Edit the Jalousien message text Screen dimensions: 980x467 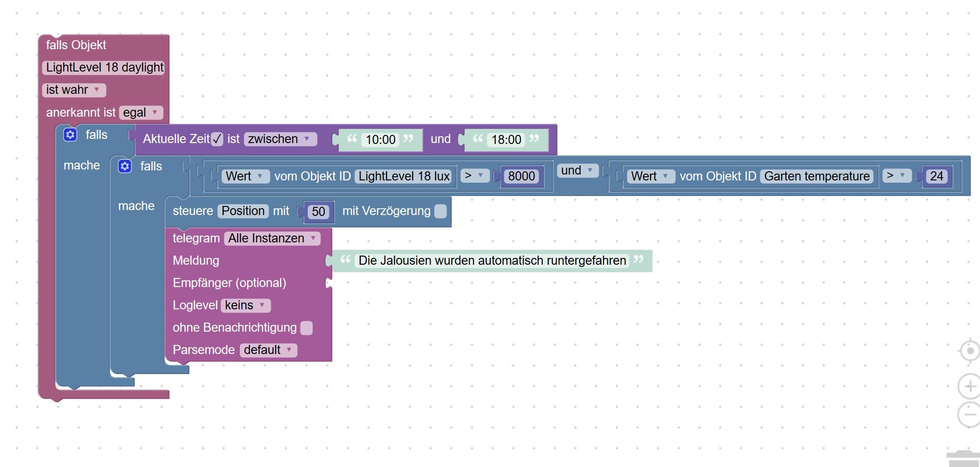coord(492,261)
